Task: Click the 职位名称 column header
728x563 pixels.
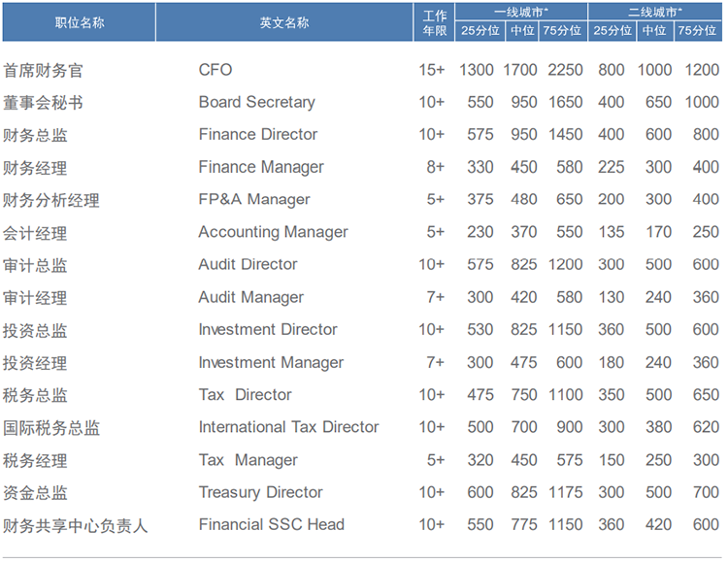Action: pos(79,22)
